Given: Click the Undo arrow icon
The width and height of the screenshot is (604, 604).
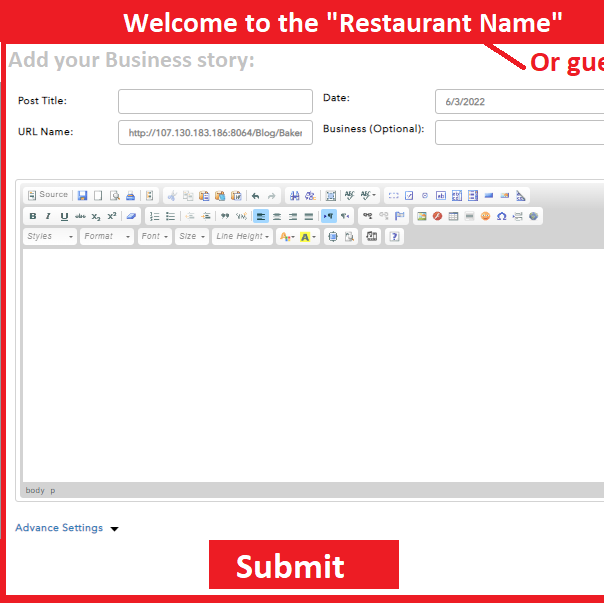Looking at the screenshot, I should tap(256, 196).
